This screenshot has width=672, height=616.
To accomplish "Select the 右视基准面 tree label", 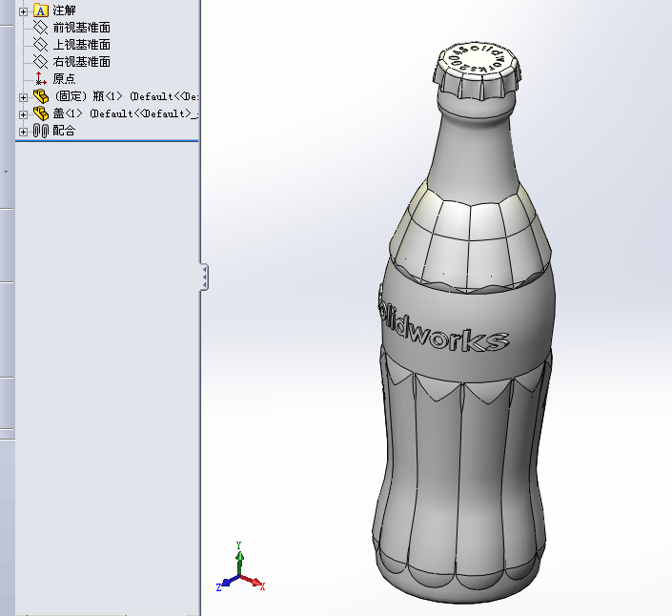I will 81,62.
